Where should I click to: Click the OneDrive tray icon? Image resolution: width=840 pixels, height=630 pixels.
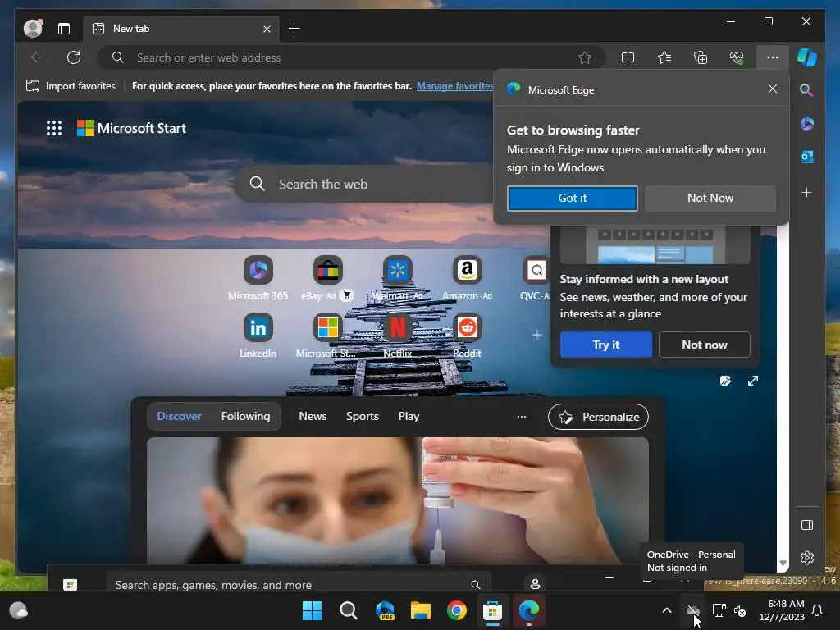point(692,610)
